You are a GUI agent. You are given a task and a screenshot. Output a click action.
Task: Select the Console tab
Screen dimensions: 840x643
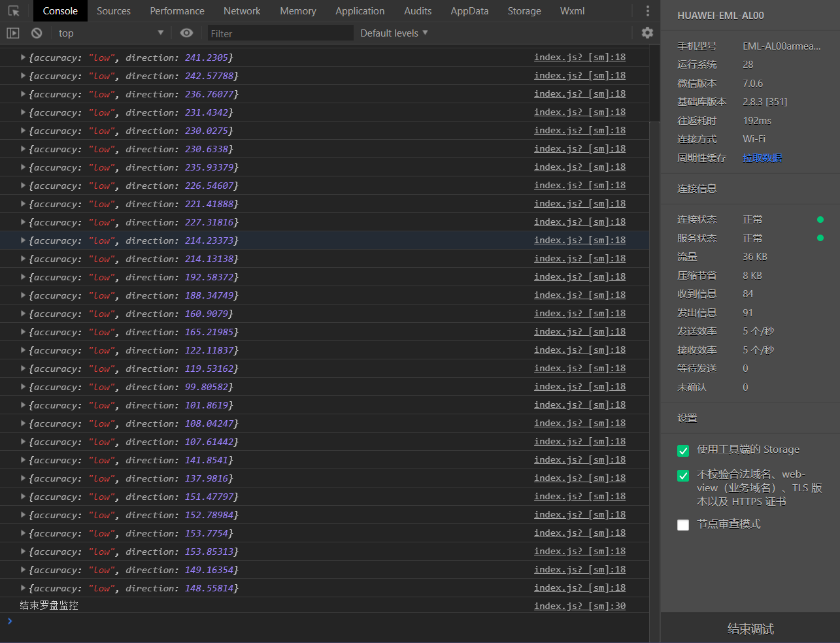60,11
